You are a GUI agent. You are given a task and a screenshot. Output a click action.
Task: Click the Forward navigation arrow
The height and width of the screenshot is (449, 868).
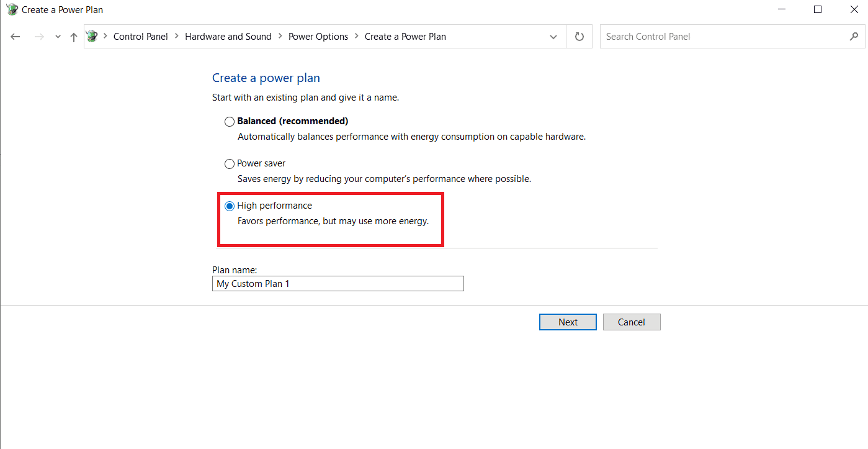39,37
